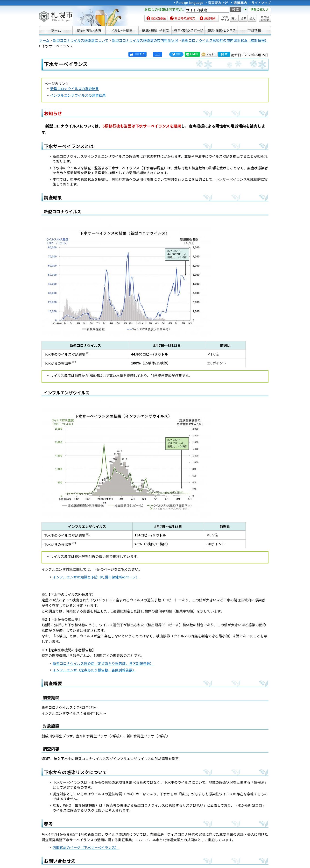
Task: Open 救急当番医 emergency doctor link
Action: tap(156, 18)
